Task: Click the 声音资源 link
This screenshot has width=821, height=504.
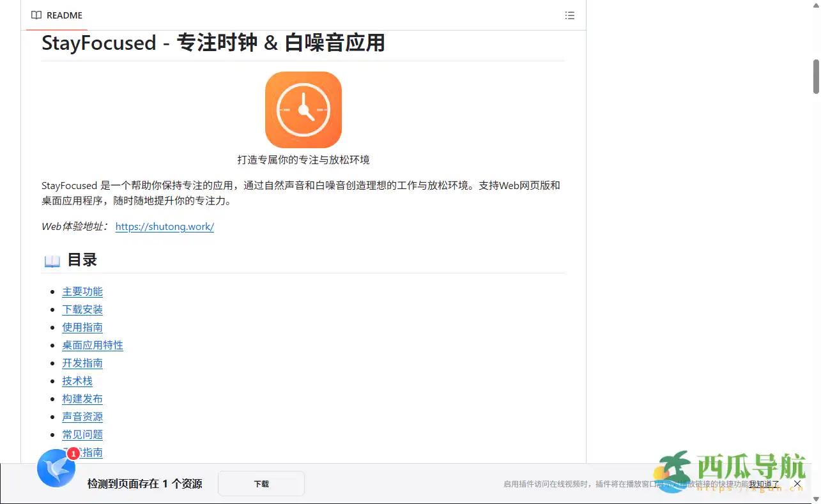Action: [82, 416]
